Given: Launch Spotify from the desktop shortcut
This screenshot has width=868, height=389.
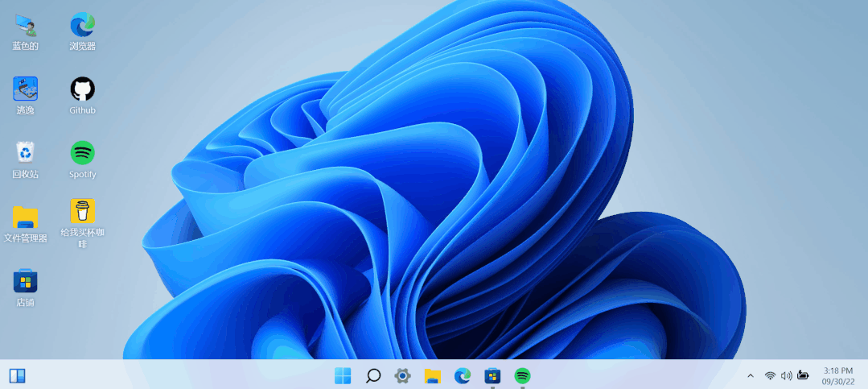Looking at the screenshot, I should (82, 153).
